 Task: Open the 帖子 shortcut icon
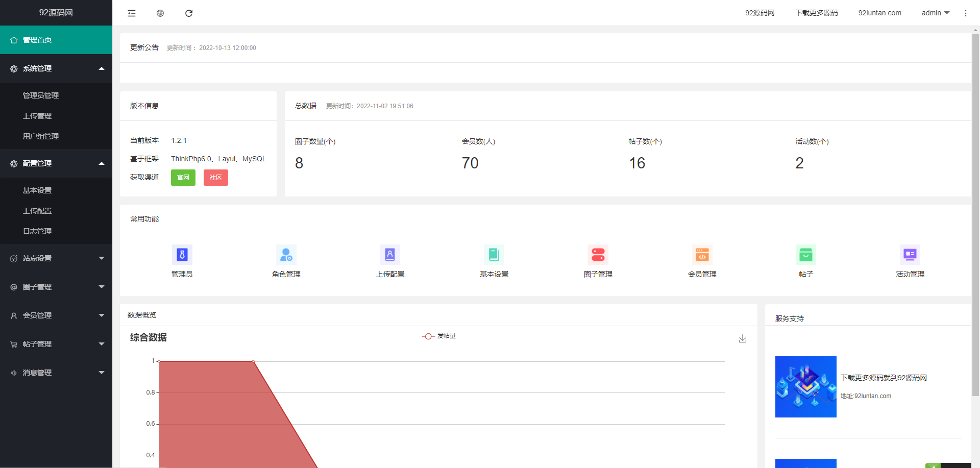pyautogui.click(x=806, y=254)
